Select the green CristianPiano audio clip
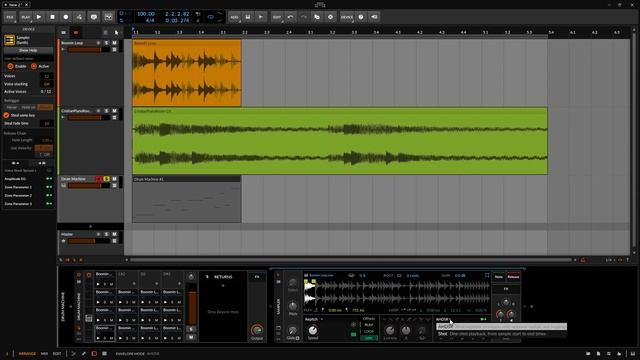640x360 pixels. (x=340, y=141)
